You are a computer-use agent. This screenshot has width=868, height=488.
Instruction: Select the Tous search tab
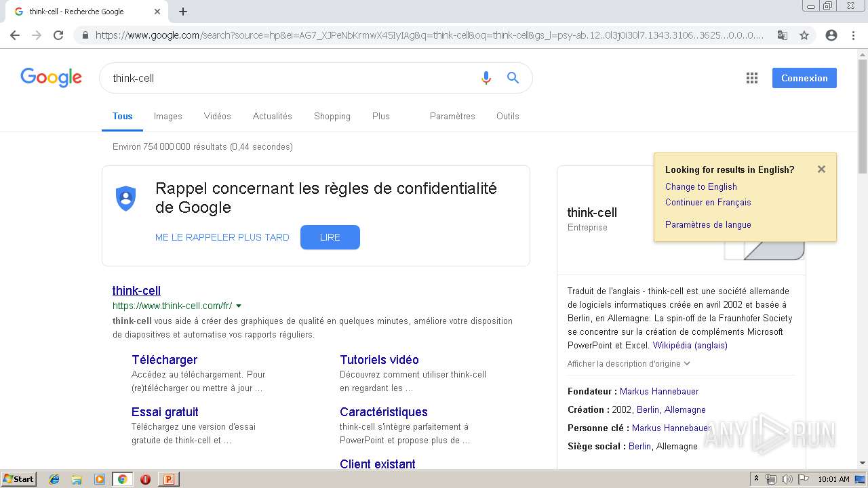click(122, 116)
